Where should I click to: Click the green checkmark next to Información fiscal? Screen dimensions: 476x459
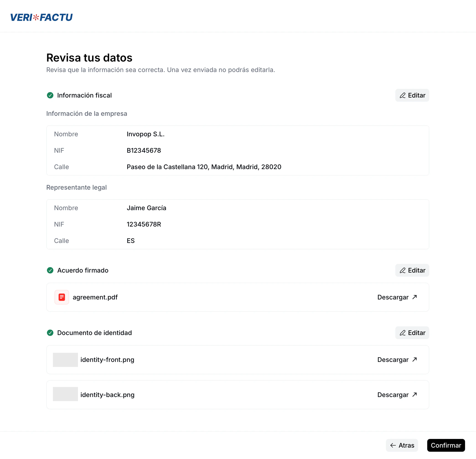pyautogui.click(x=50, y=95)
